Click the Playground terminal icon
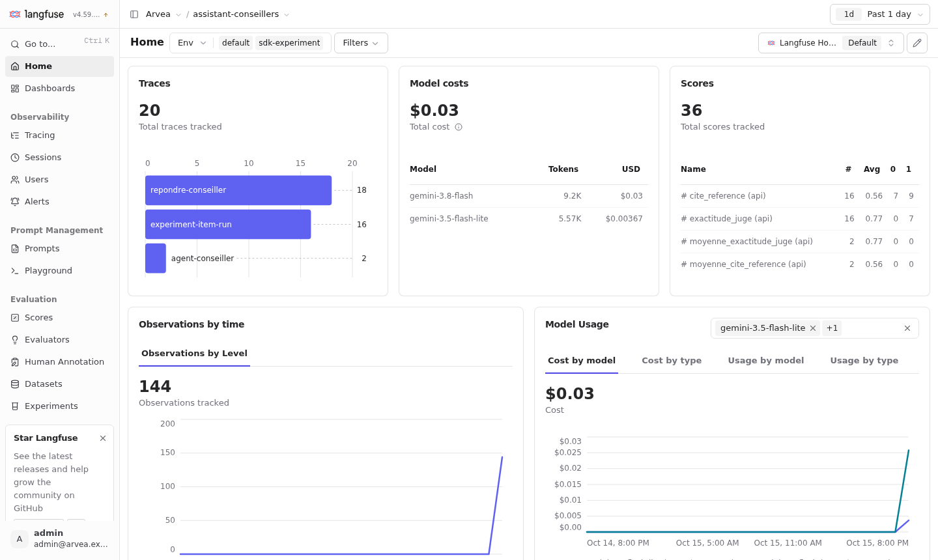Image resolution: width=938 pixels, height=560 pixels. (x=15, y=271)
